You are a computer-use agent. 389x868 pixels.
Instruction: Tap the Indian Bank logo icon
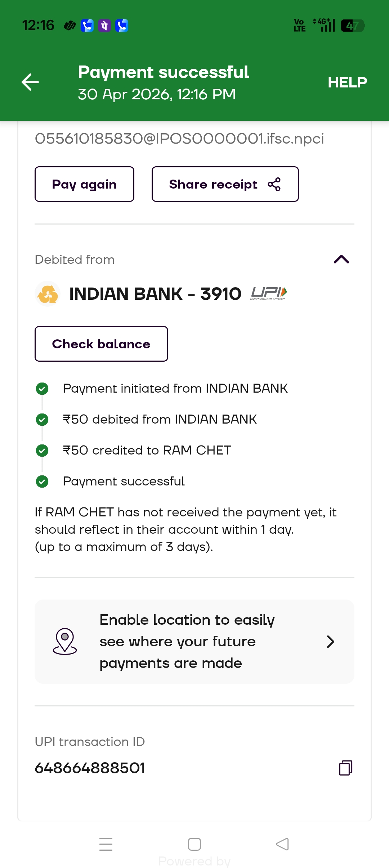tap(48, 294)
